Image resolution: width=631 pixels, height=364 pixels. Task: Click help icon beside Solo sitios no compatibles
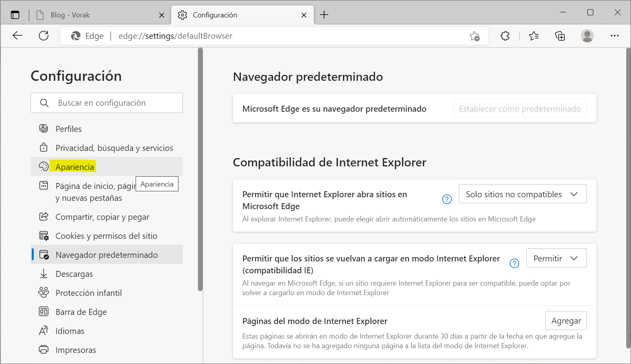click(447, 199)
